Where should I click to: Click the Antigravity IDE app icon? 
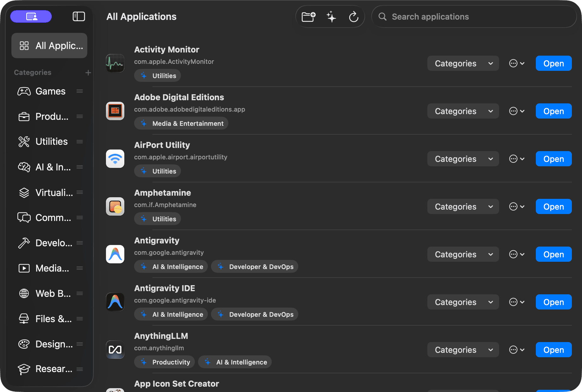tap(115, 302)
